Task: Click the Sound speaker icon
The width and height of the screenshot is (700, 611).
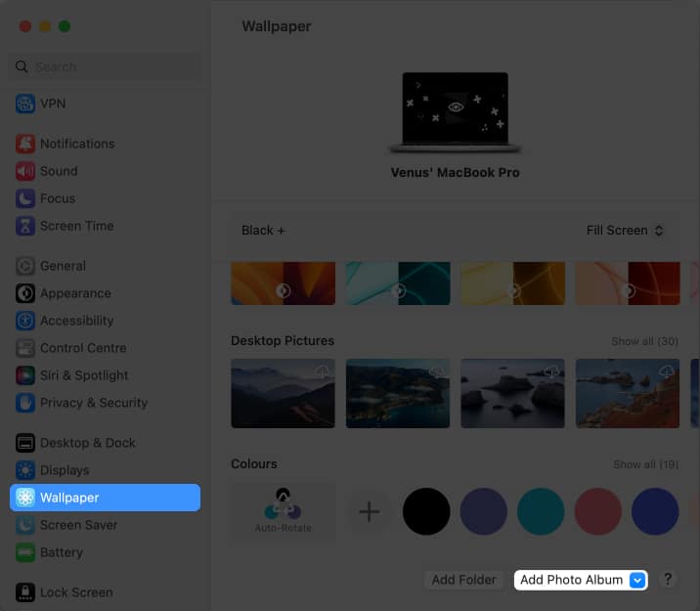Action: point(25,171)
